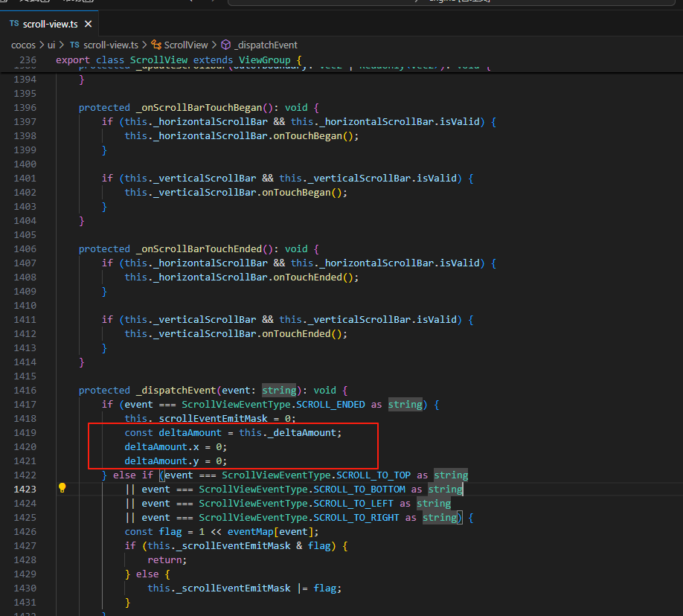
Task: Open the _dispatchEvent breadcrumb dropdown
Action: tap(266, 45)
